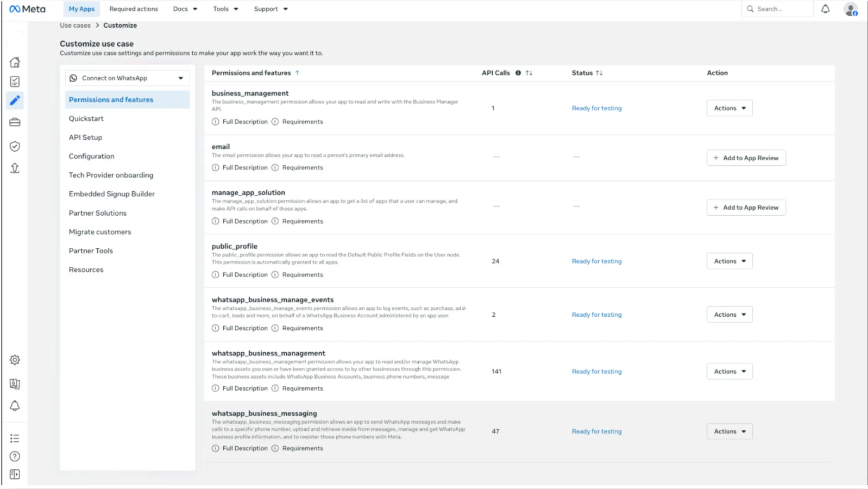Open Embedded Signup Builder section
Image resolution: width=868 pixels, height=489 pixels.
click(111, 194)
